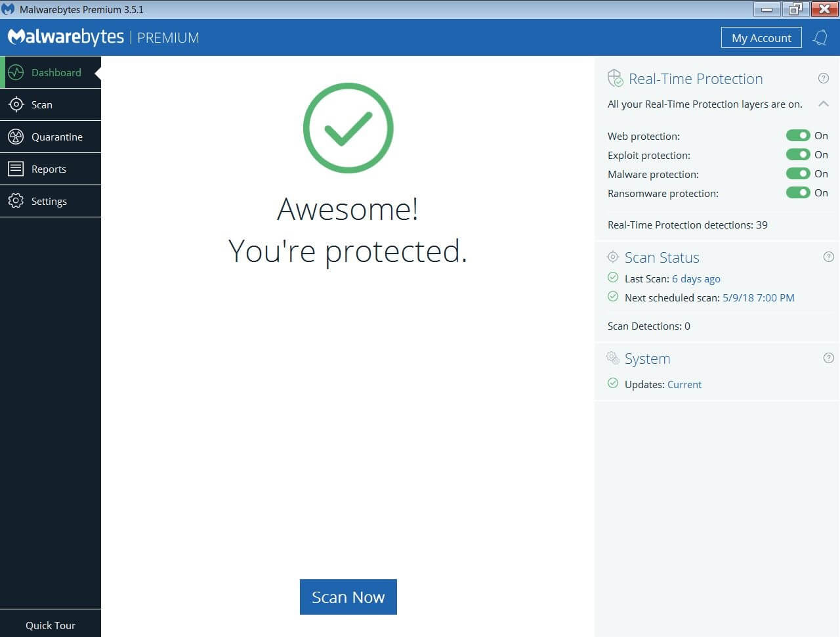Viewport: 840px width, 637px height.
Task: Turn off Web protection toggle
Action: pyautogui.click(x=798, y=135)
